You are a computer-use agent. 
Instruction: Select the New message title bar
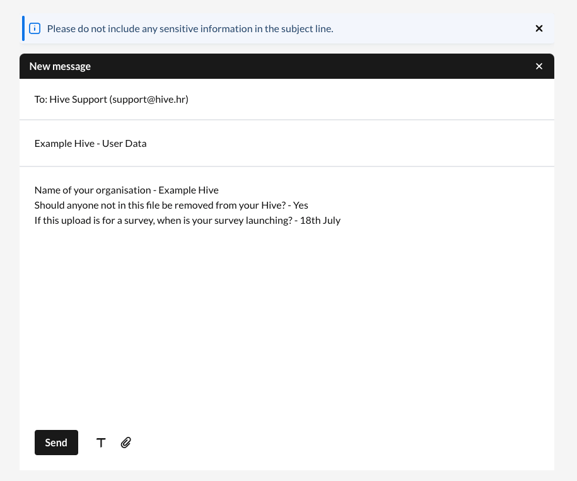(x=287, y=66)
